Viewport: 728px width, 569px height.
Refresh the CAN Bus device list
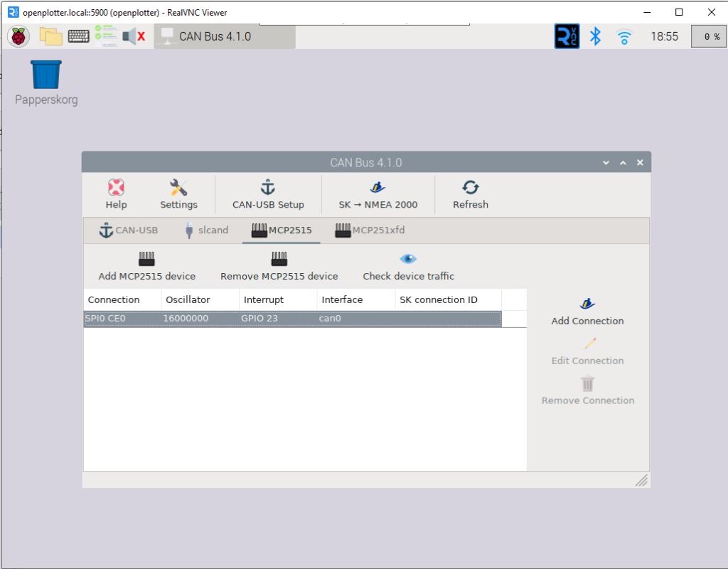click(470, 194)
